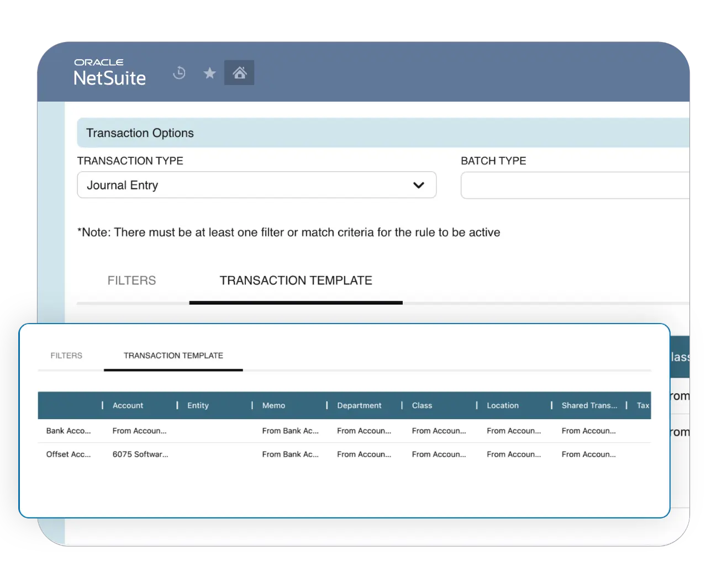The height and width of the screenshot is (588, 706).
Task: Go to home via house icon
Action: (239, 73)
